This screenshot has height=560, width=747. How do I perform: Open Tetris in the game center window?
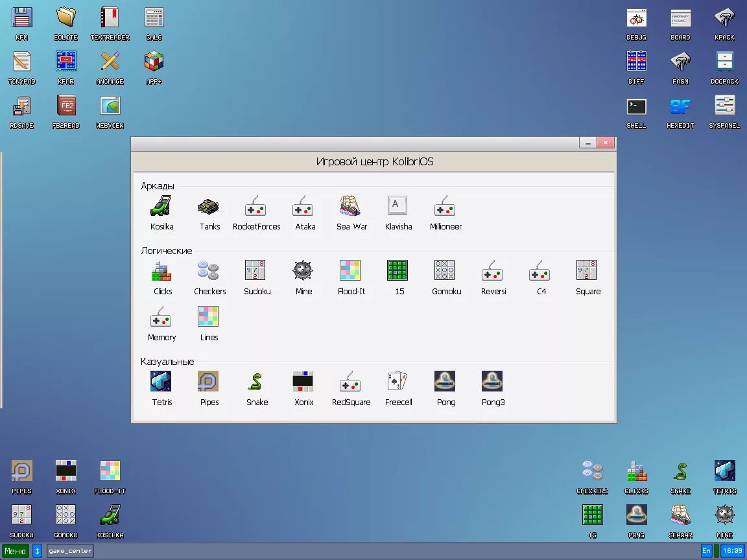161,389
